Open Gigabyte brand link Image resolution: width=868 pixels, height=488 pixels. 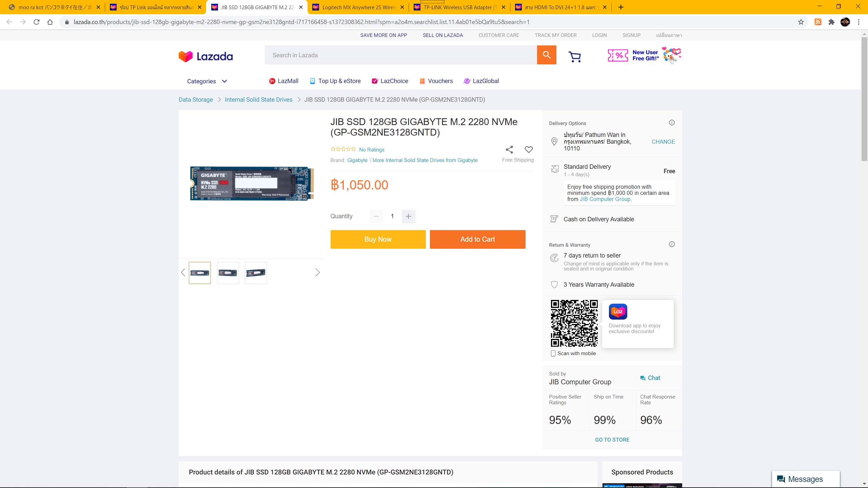click(x=357, y=160)
